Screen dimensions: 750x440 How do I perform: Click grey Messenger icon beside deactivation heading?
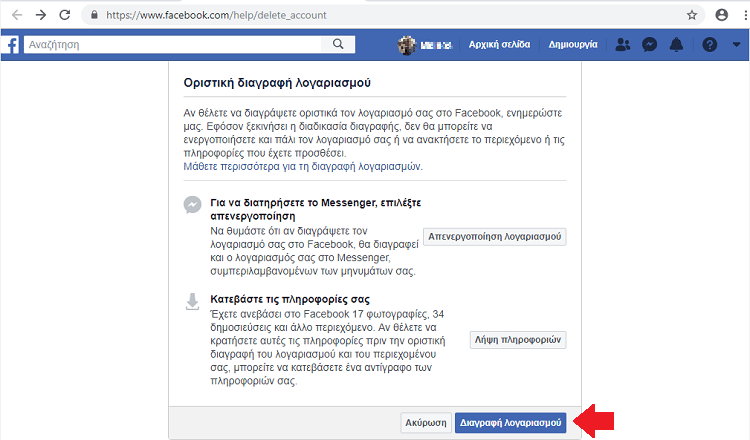click(x=192, y=205)
